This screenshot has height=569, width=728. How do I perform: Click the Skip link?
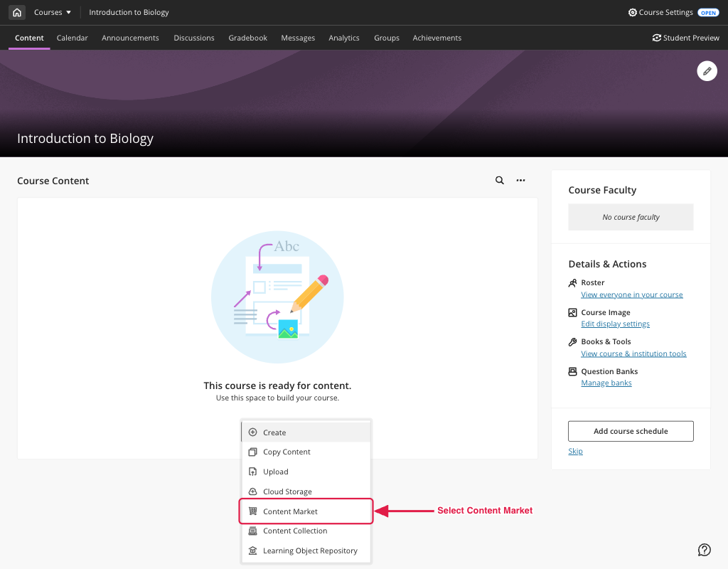click(x=575, y=451)
